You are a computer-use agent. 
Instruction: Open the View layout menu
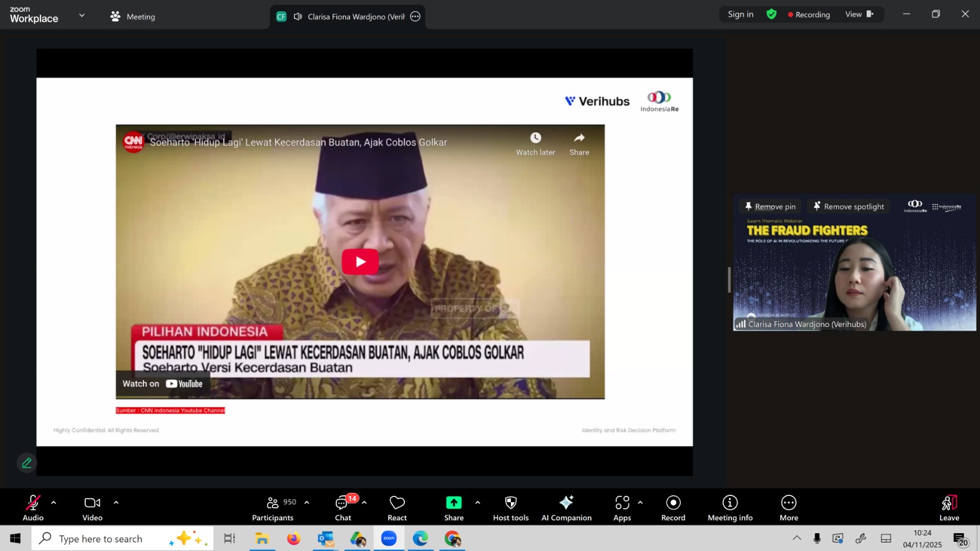pyautogui.click(x=859, y=14)
